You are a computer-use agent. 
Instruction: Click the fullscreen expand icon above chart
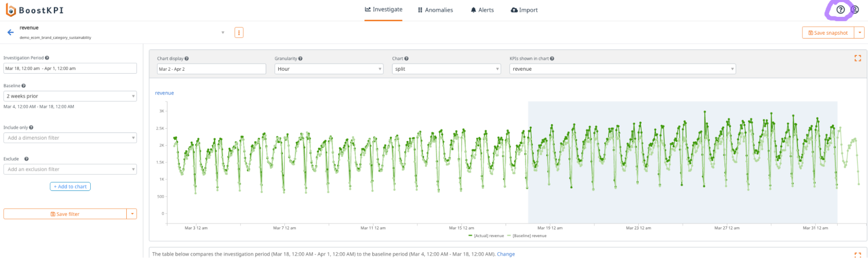[858, 58]
